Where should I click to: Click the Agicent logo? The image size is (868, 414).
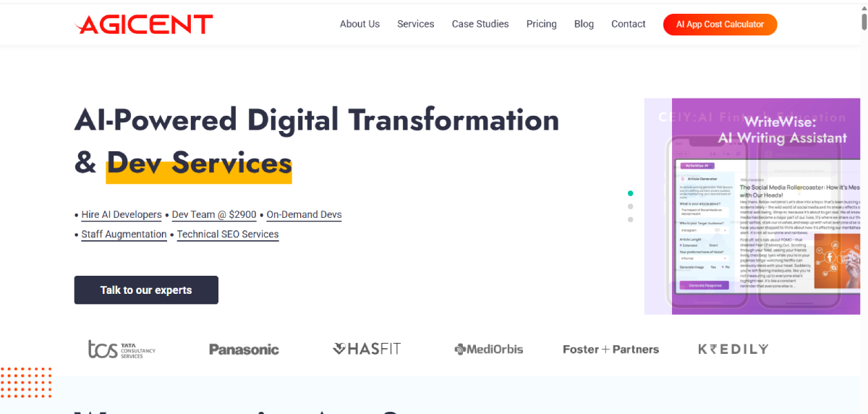tap(144, 24)
